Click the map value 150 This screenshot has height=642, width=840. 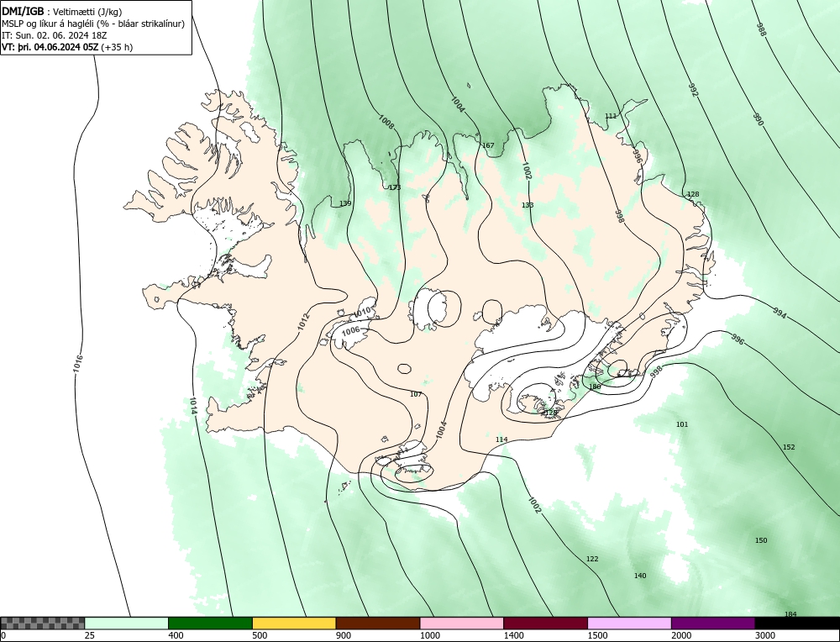pos(761,540)
